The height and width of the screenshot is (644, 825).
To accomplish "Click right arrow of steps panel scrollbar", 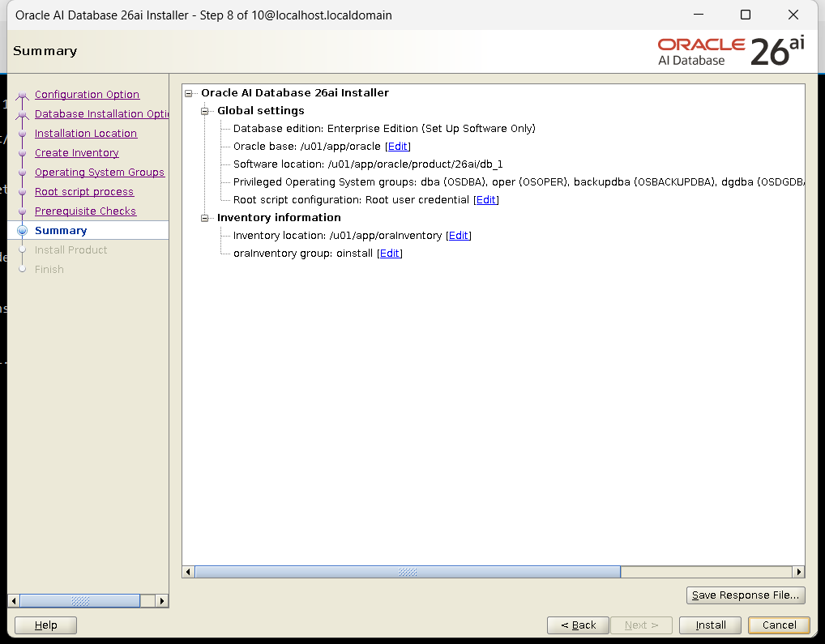I will [x=162, y=601].
